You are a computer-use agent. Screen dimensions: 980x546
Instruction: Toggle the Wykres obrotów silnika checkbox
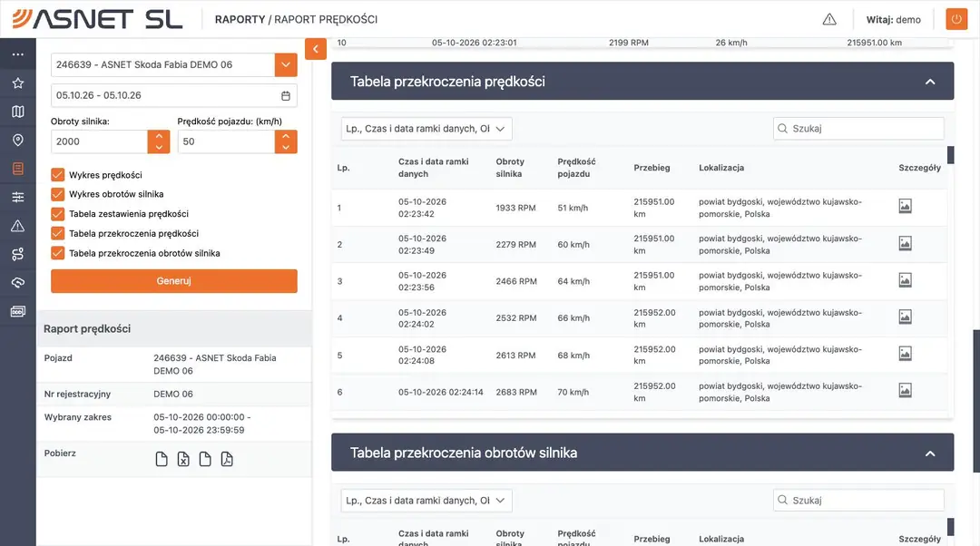click(x=57, y=194)
